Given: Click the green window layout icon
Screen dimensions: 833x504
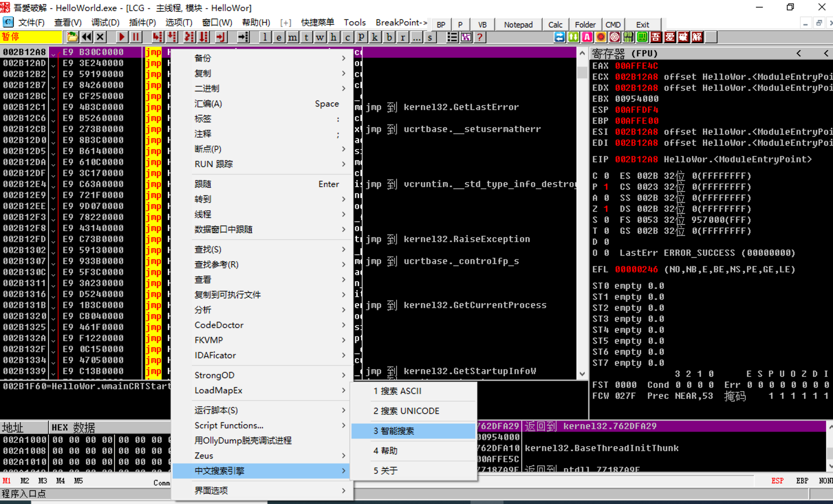Looking at the screenshot, I should tap(642, 37).
